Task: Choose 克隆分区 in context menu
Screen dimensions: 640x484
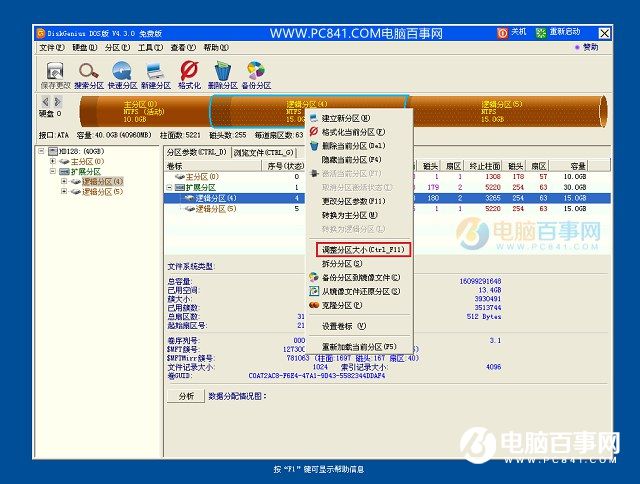Action: [360, 305]
